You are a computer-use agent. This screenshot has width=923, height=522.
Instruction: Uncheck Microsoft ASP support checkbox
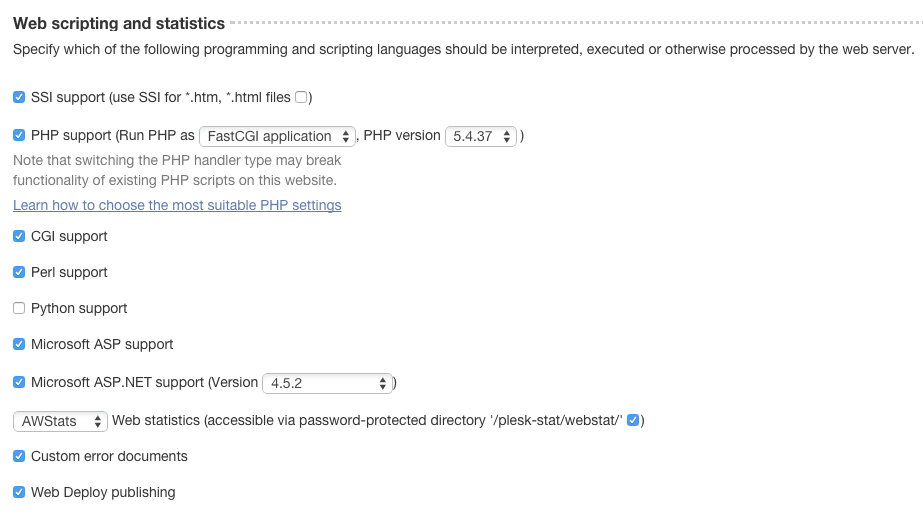[19, 344]
